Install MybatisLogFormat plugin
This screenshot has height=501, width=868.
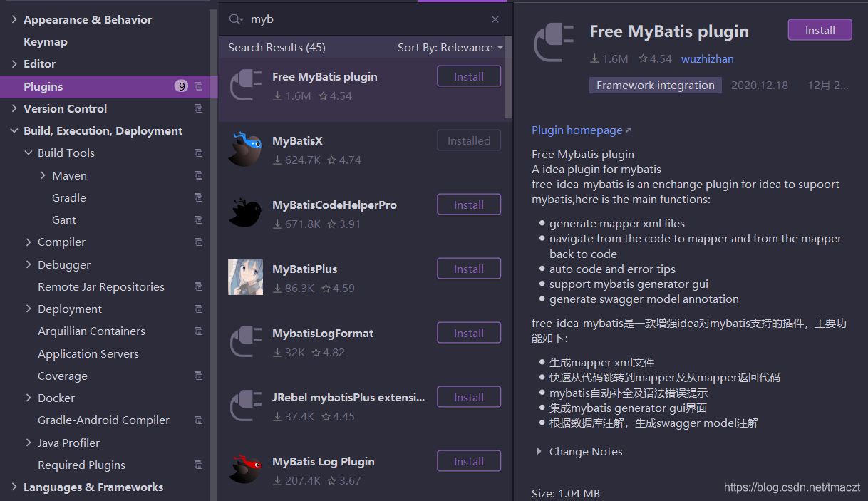pyautogui.click(x=469, y=333)
